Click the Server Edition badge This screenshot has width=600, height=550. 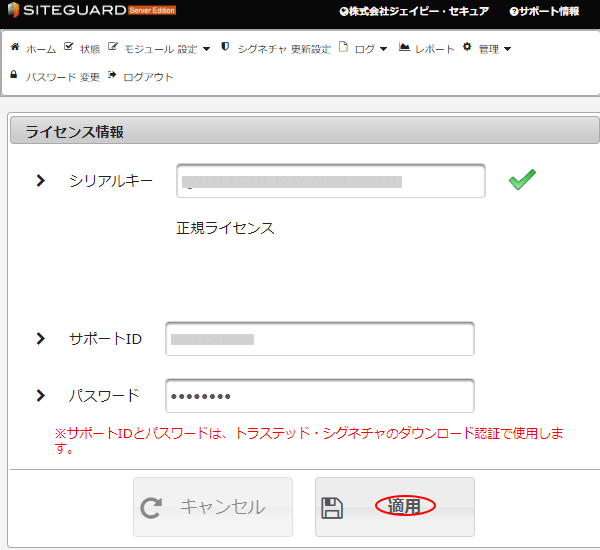152,10
